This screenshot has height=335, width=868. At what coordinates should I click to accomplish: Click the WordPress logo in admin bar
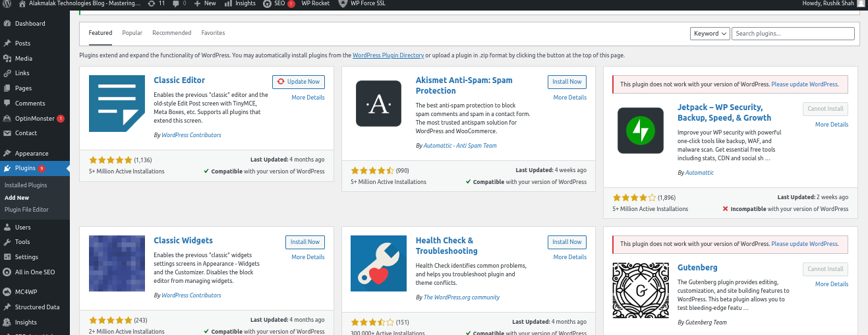click(8, 3)
